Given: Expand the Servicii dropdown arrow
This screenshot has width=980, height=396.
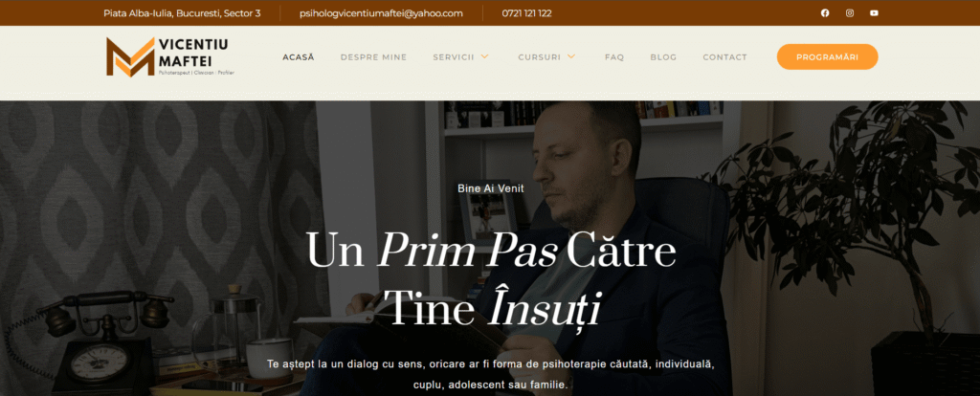Looking at the screenshot, I should (483, 56).
